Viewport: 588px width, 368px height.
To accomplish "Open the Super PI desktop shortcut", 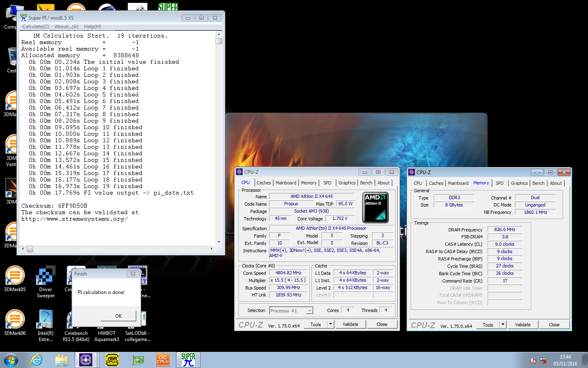I will coord(168,6).
